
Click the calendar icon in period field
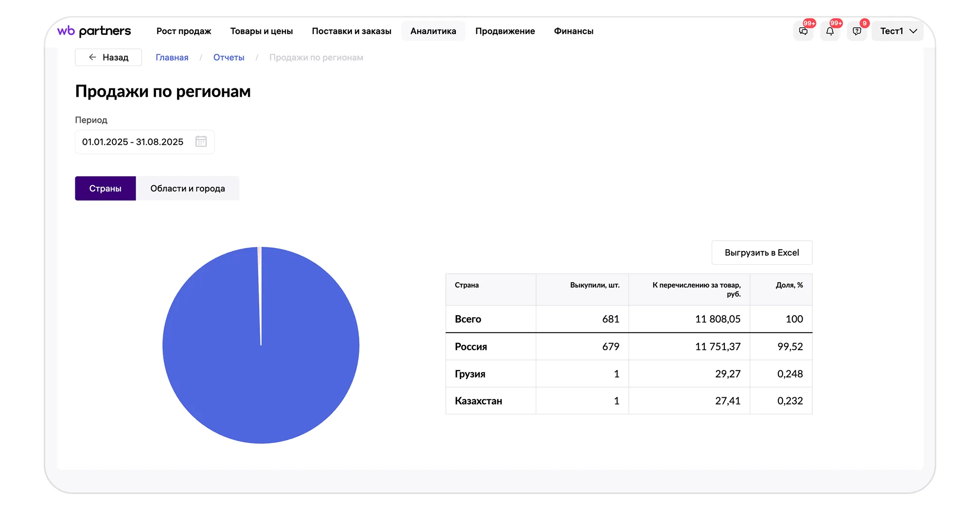[201, 141]
